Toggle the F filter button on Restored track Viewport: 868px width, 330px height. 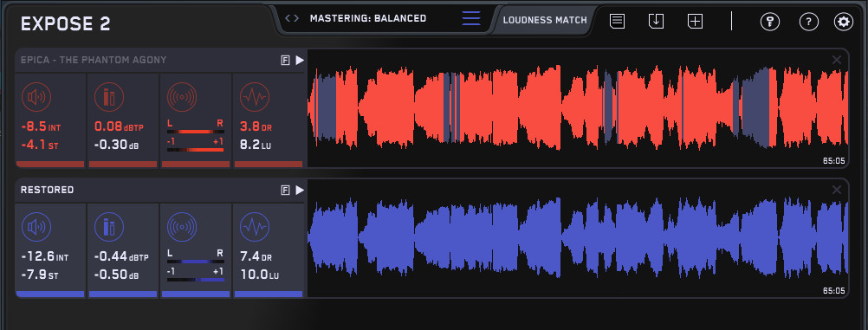(x=286, y=190)
